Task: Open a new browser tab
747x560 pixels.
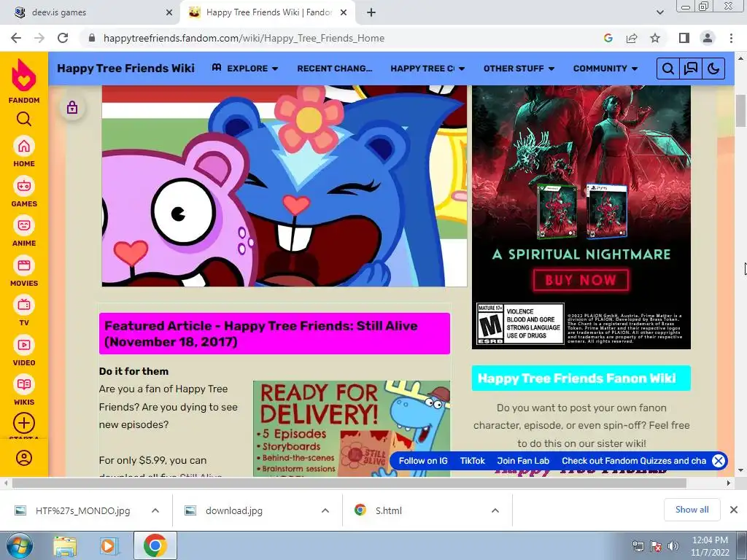Action: click(x=371, y=13)
